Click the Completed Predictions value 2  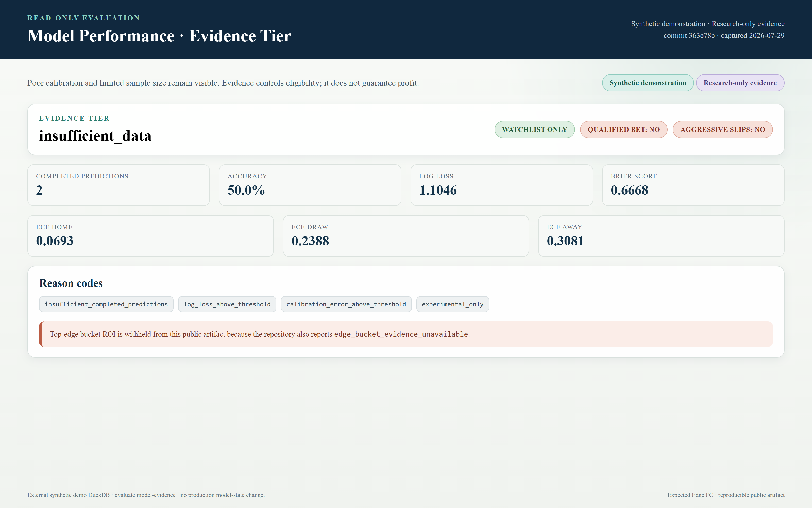[x=39, y=190]
